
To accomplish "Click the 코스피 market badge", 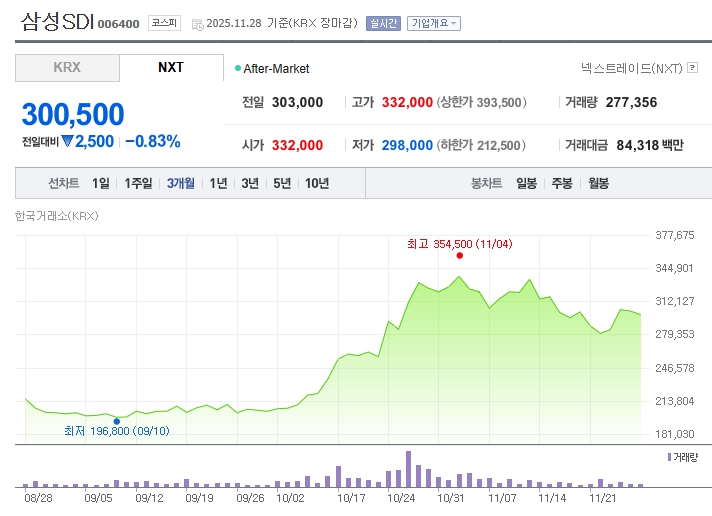I will coord(164,22).
